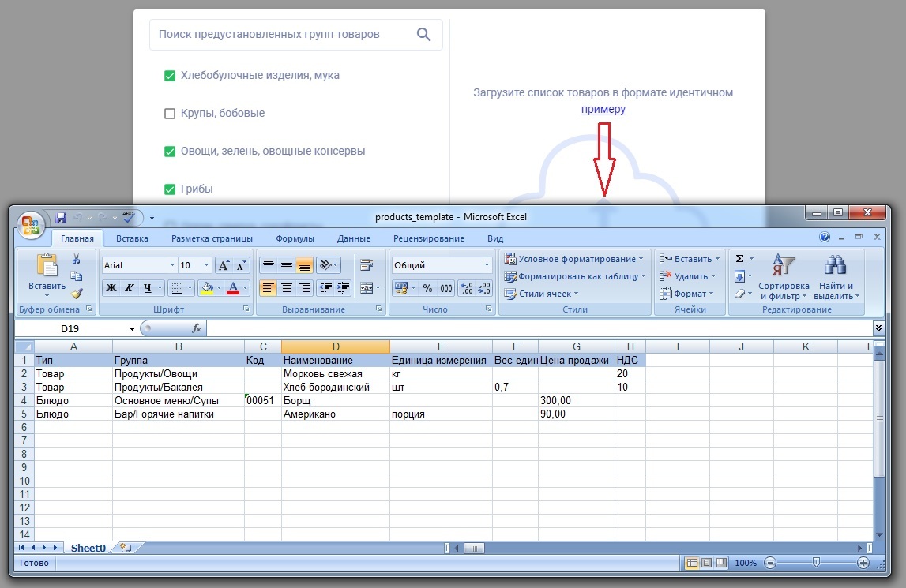The height and width of the screenshot is (588, 906).
Task: Switch to Page Break Preview in status bar
Action: [722, 563]
